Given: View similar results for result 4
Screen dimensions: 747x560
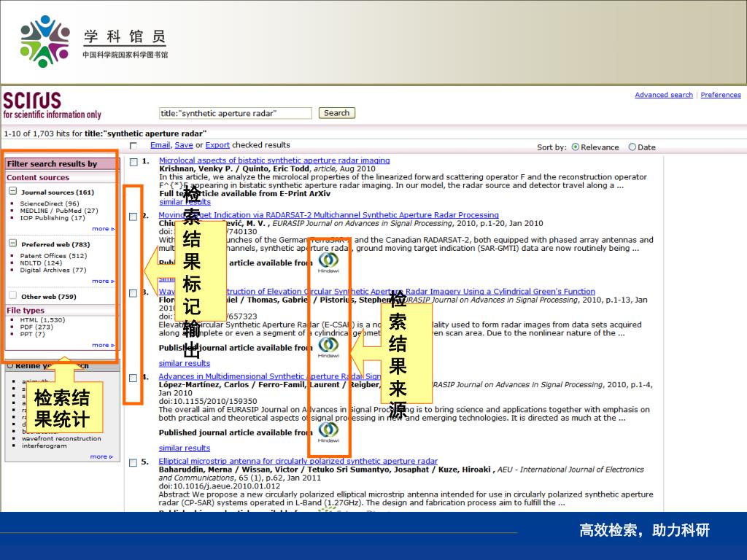Looking at the screenshot, I should coord(185,448).
